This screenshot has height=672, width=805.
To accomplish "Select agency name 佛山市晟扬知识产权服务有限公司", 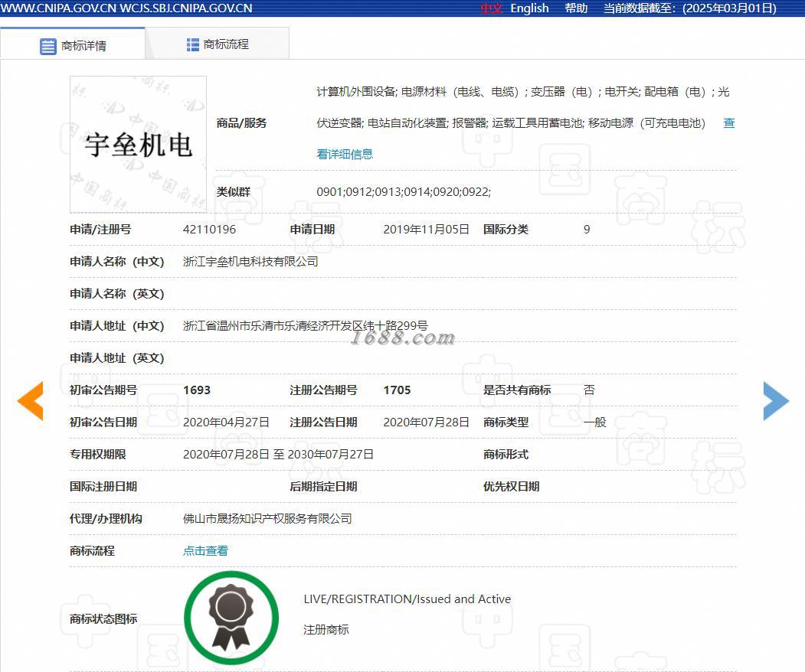I will (267, 519).
